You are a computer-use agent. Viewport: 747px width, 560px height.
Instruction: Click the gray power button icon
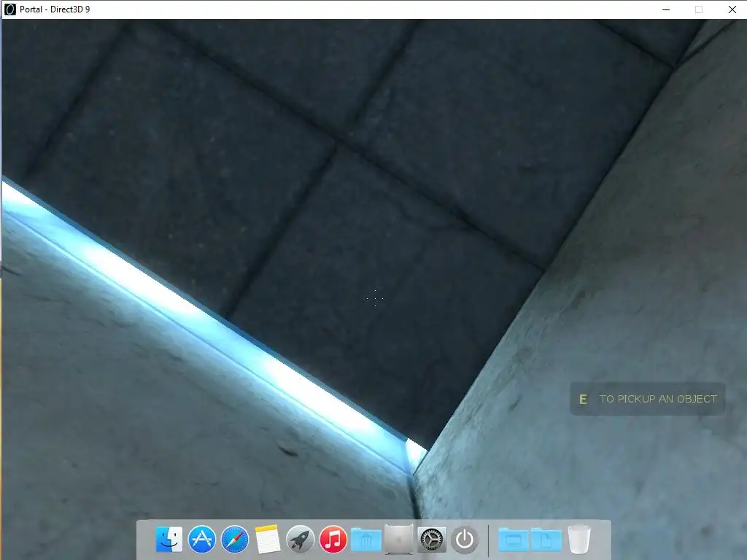tap(465, 540)
